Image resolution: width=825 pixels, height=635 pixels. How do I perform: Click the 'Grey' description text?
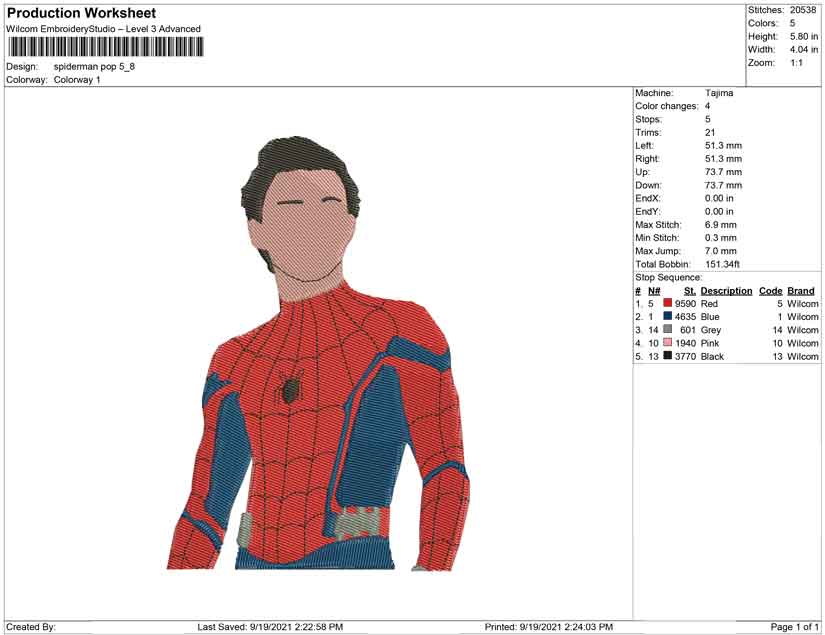tap(711, 330)
